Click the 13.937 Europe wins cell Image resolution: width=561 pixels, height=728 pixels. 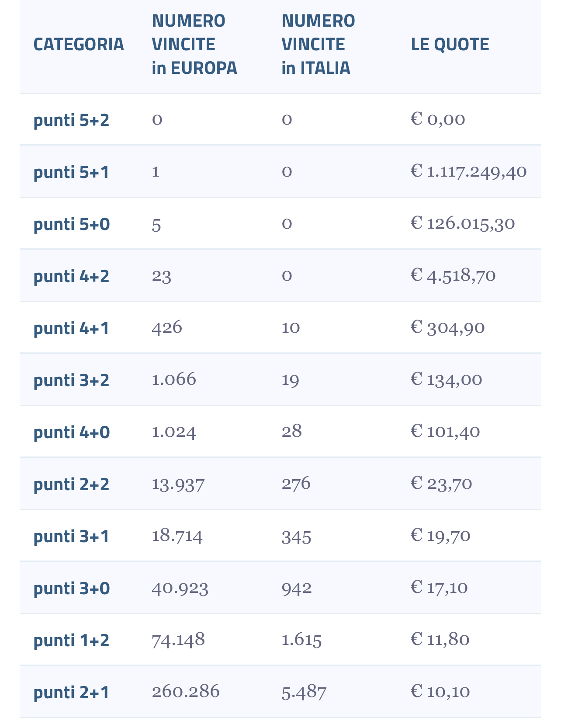[x=178, y=484]
